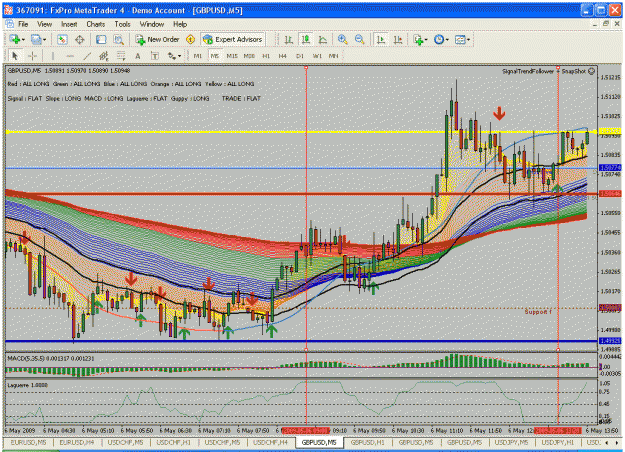Select the text label 'T' tool
Image resolution: width=625 pixels, height=452 pixels.
[155, 56]
